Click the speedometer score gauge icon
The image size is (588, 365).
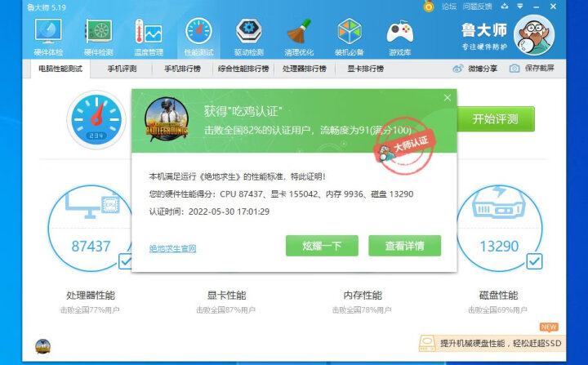click(96, 120)
